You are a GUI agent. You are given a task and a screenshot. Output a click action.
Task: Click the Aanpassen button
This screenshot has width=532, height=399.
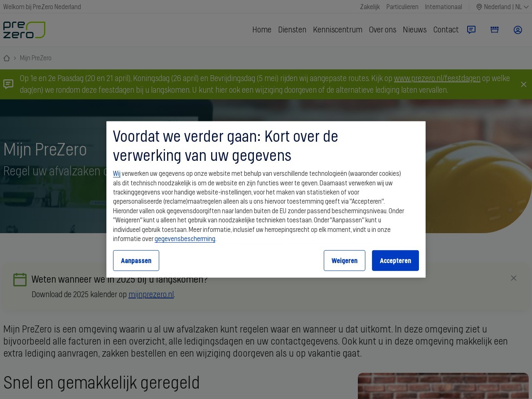pos(136,261)
